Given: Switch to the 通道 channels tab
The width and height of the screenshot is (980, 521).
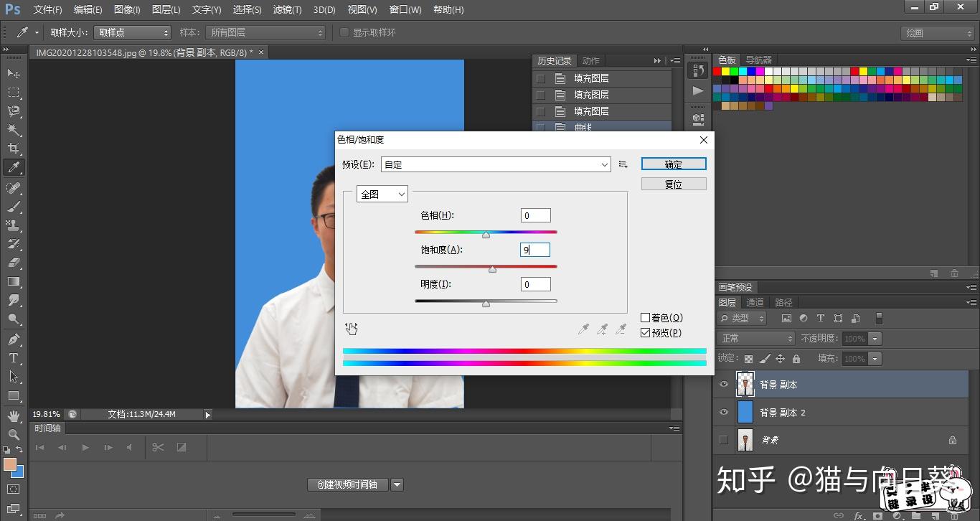Looking at the screenshot, I should tap(755, 302).
